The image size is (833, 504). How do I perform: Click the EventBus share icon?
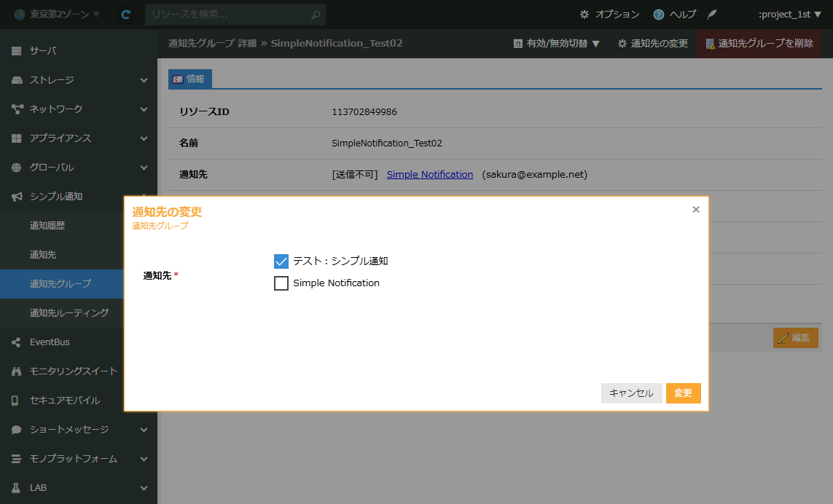[x=17, y=342]
